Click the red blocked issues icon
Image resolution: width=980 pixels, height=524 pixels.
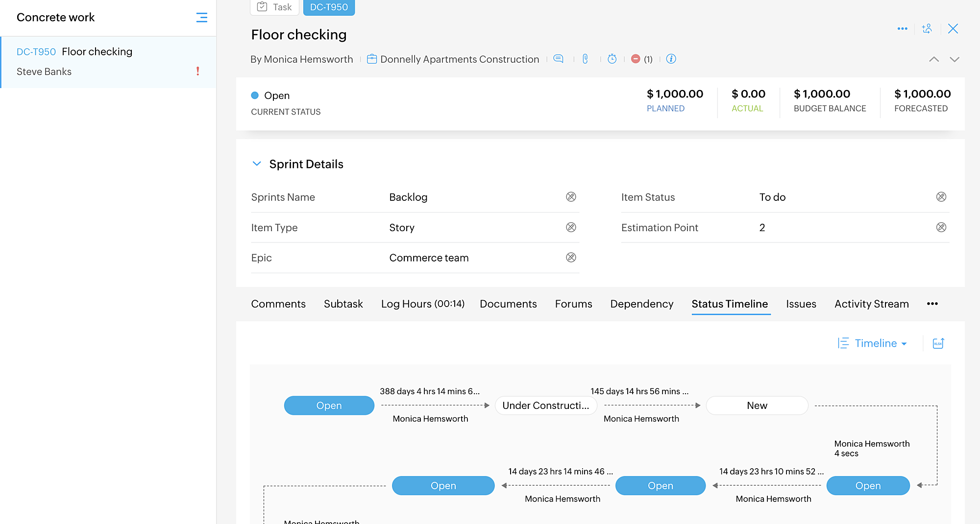tap(636, 59)
